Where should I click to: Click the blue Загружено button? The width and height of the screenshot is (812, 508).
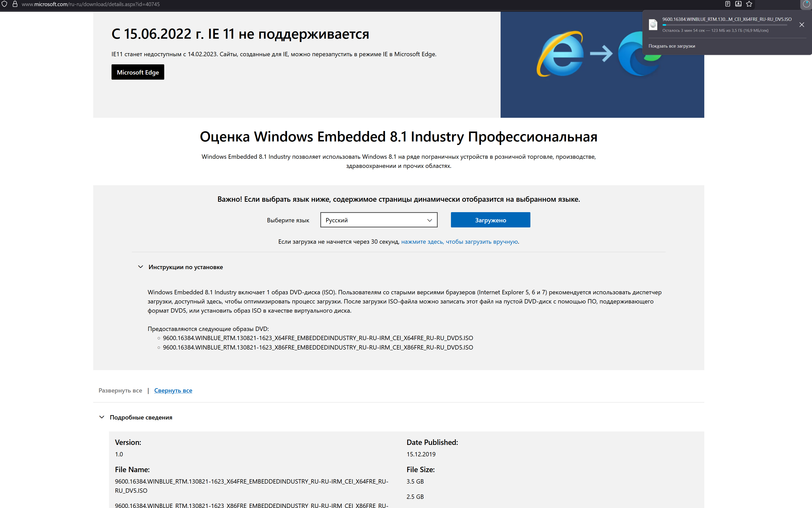[x=490, y=220]
